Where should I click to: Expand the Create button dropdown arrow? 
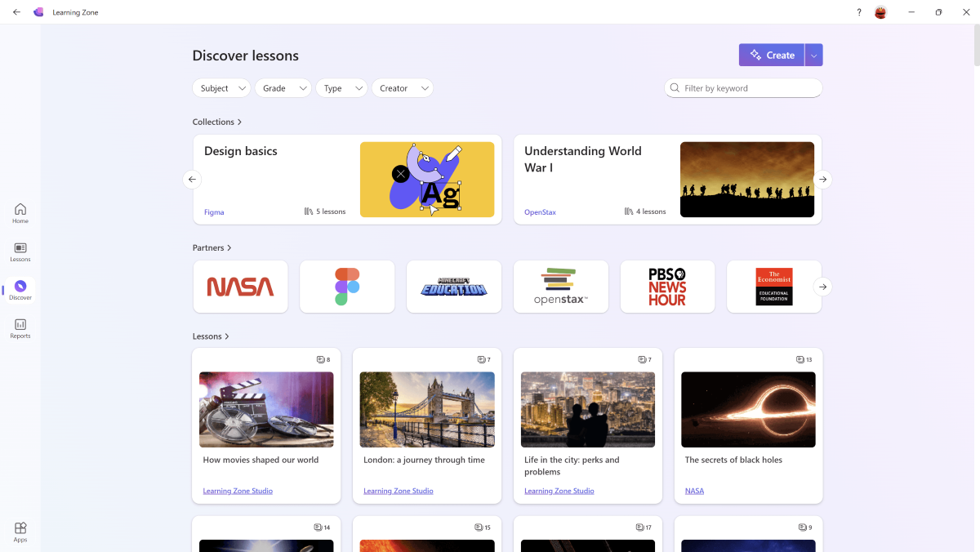[813, 55]
